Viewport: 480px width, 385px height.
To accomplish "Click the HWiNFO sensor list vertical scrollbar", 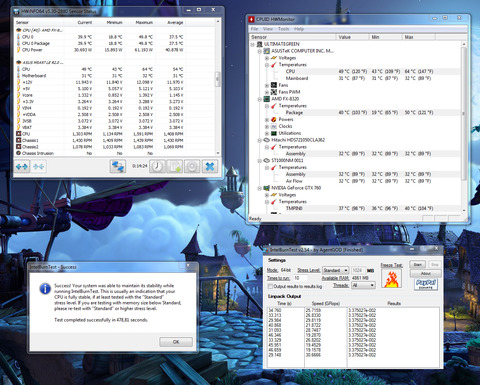I will point(218,87).
